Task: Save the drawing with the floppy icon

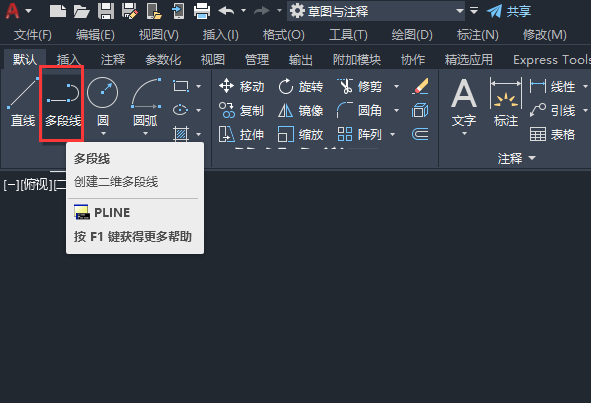Action: [x=106, y=11]
